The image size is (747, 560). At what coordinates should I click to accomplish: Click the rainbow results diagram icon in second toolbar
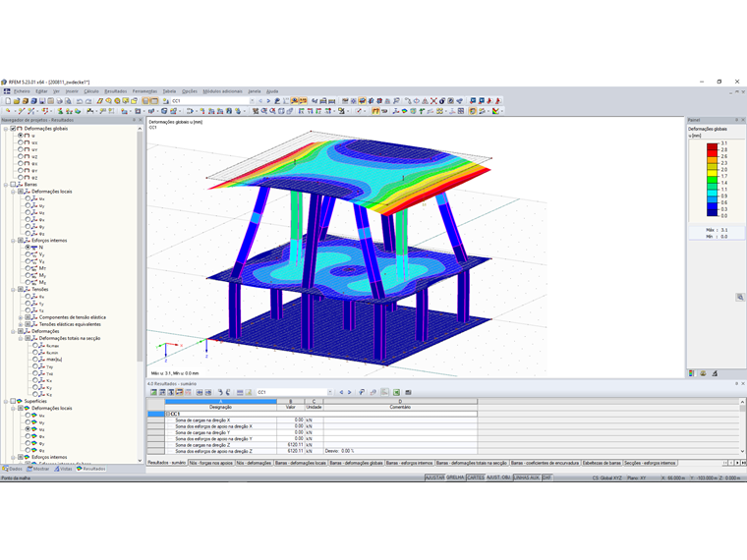click(x=405, y=111)
